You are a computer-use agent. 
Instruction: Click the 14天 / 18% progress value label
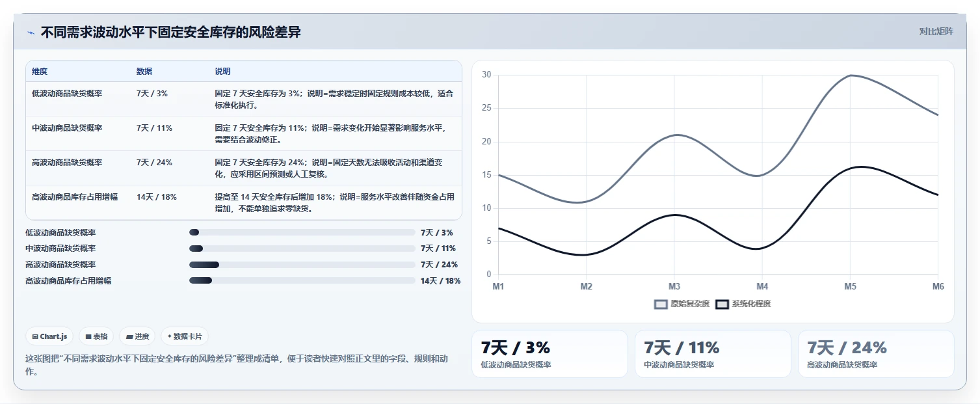[440, 281]
